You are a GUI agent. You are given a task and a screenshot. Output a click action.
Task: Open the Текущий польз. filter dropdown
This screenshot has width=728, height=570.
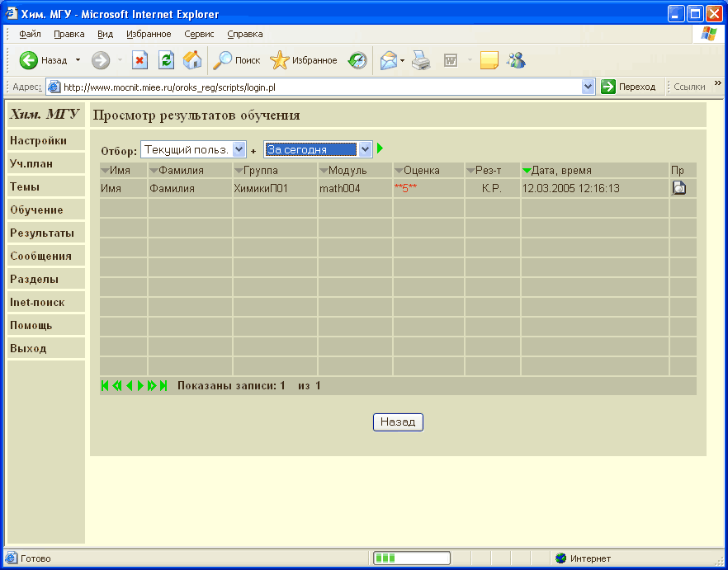pos(193,149)
